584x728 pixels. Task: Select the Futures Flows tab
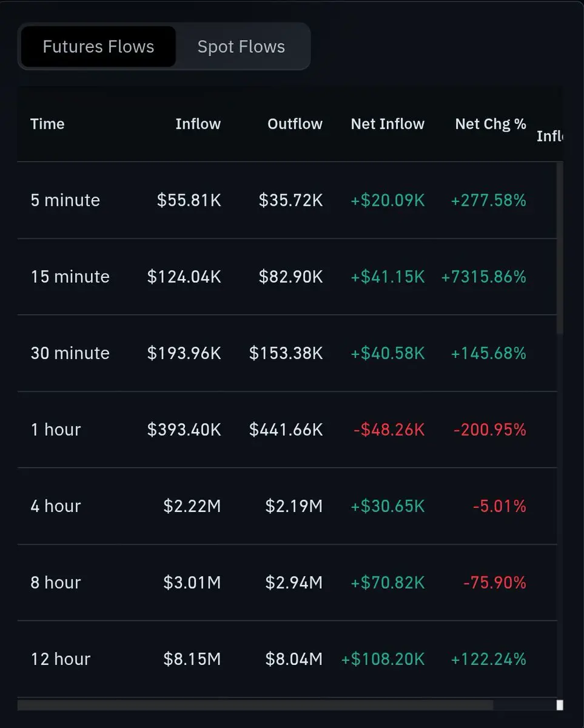click(x=98, y=47)
